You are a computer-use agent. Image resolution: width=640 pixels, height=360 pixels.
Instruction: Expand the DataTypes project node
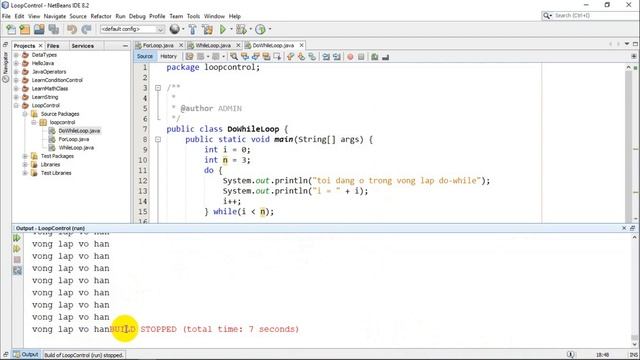point(16,55)
